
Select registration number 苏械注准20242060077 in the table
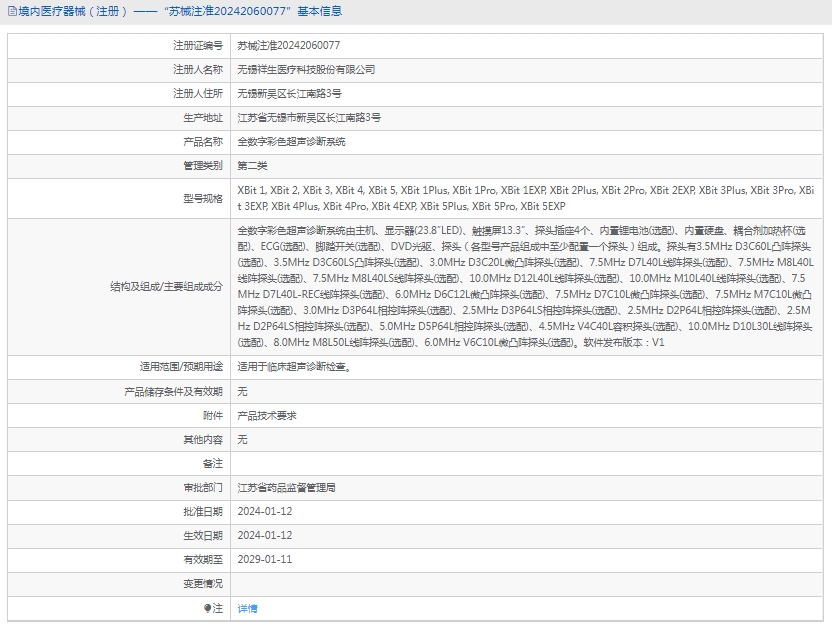[288, 45]
